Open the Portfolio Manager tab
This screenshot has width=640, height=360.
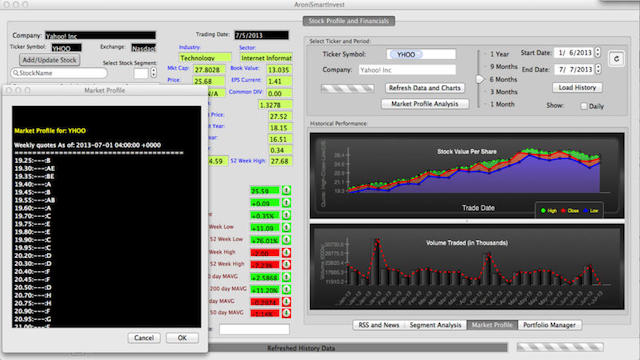coord(549,325)
